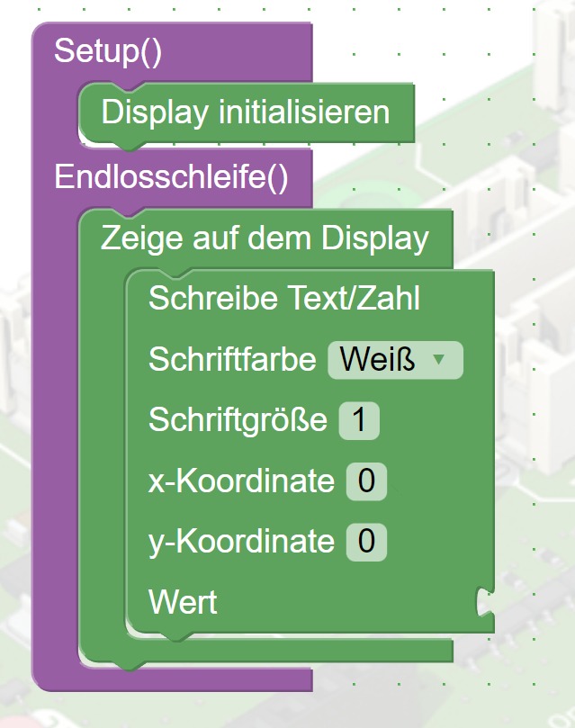Click the Schriftgröße label text
Image resolution: width=575 pixels, height=728 pixels.
click(238, 421)
